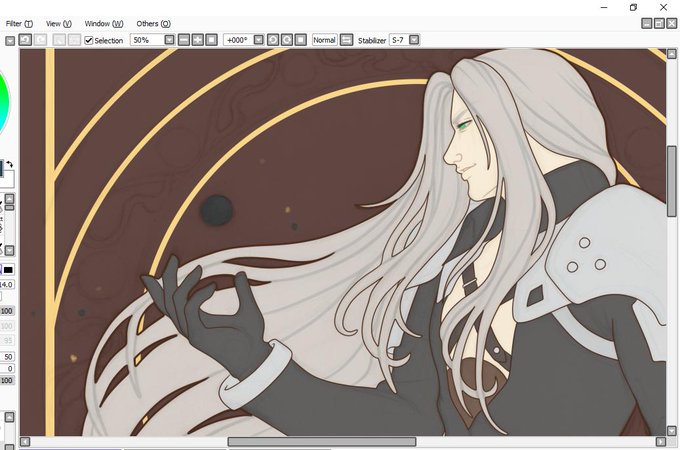Click canvas scroll right arrow
This screenshot has height=450, width=680.
(x=660, y=441)
